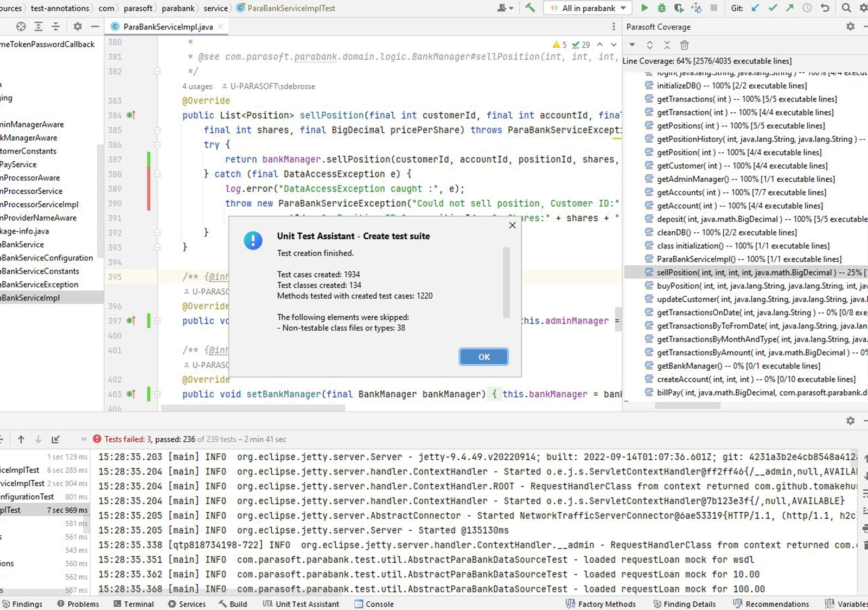Click the Git rollback undo arrow
This screenshot has height=610, width=868.
pos(825,8)
